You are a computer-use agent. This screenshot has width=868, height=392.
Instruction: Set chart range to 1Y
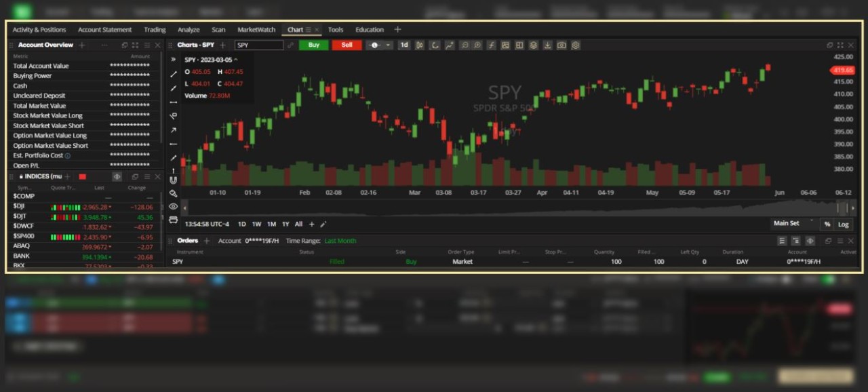[x=285, y=224]
